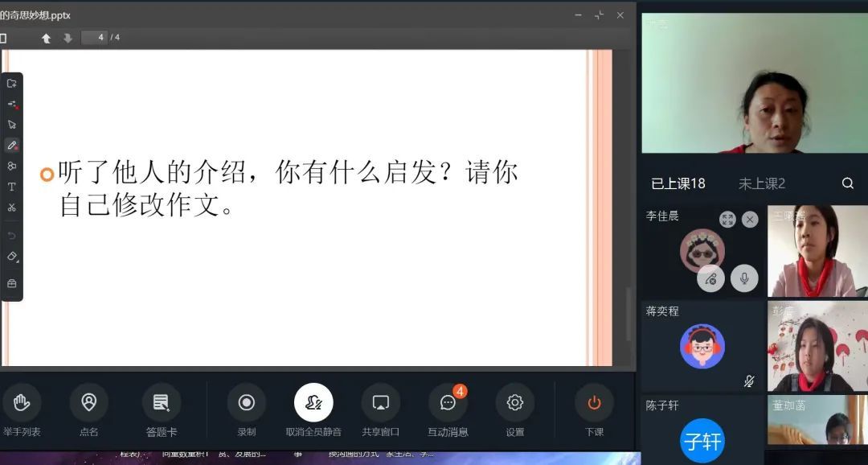Select the eraser tool

click(11, 256)
